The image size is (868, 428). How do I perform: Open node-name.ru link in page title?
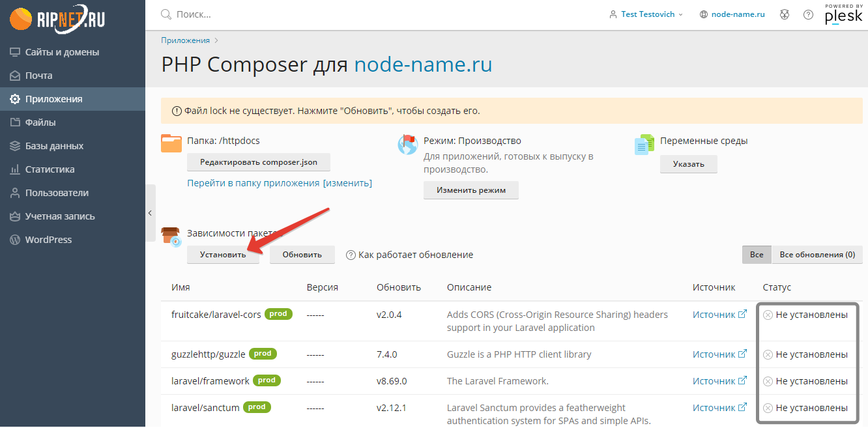click(423, 64)
